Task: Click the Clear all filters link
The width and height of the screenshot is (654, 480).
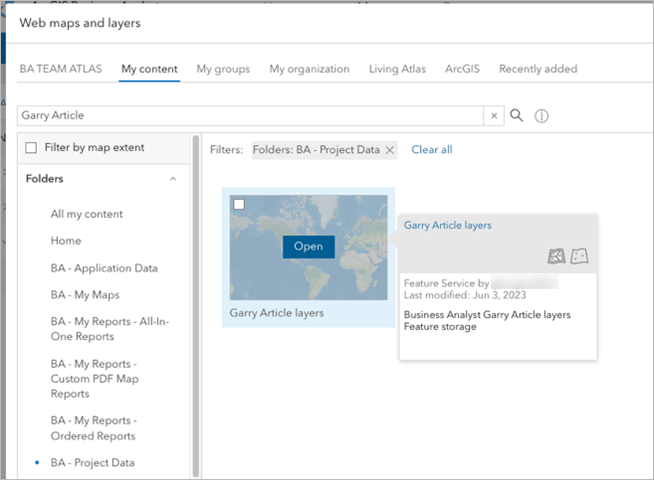Action: coord(432,150)
